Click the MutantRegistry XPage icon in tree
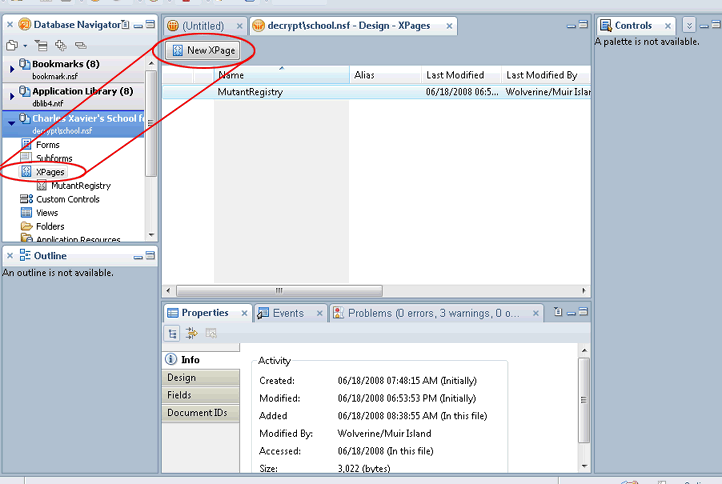722x484 pixels. [x=42, y=186]
